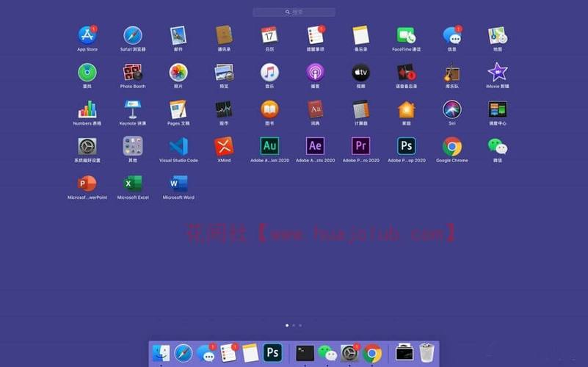
Task: Launch Voice Memos
Action: tap(407, 73)
